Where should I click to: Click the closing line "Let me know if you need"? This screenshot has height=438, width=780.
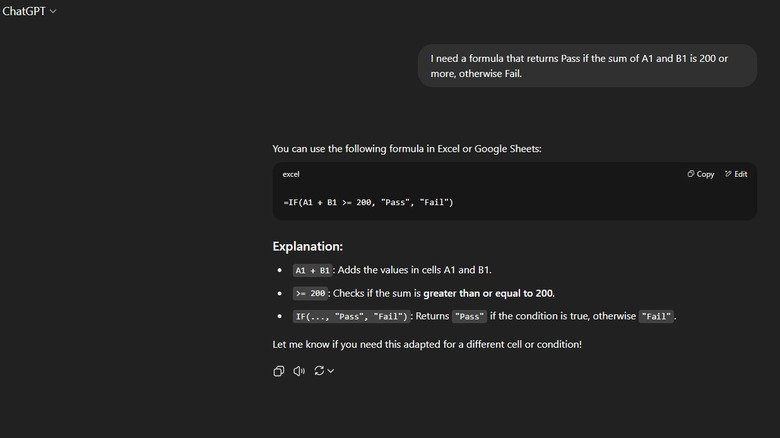coord(427,345)
